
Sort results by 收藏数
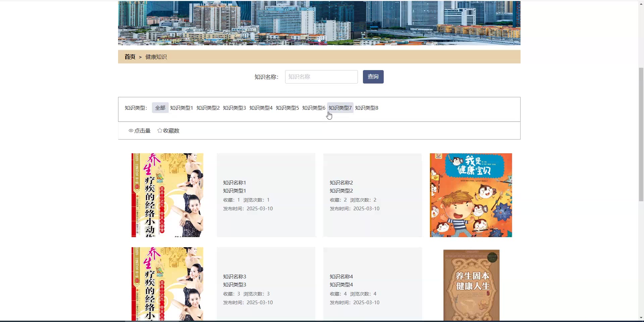168,131
